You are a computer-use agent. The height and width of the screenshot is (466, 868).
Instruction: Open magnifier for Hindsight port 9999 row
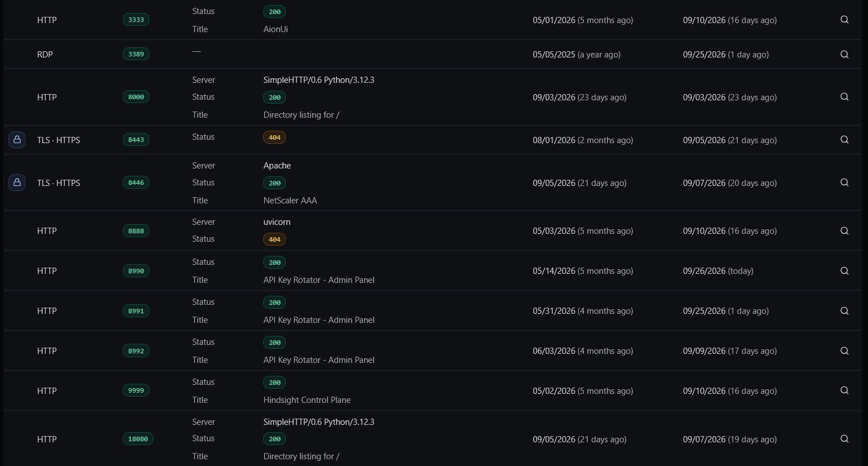pyautogui.click(x=844, y=390)
